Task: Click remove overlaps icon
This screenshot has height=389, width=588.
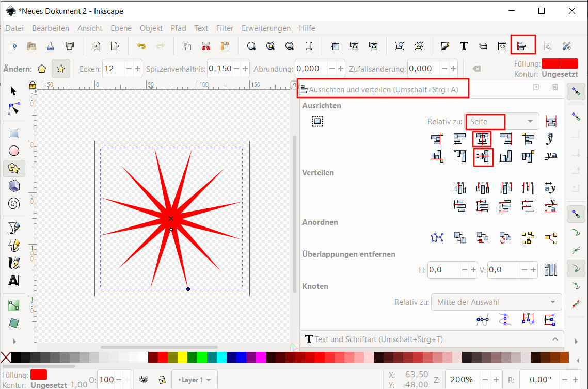Action: 550,269
